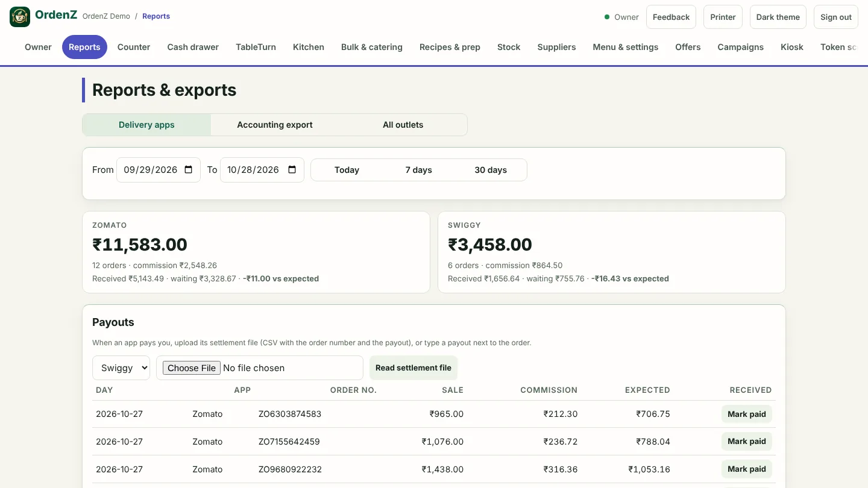Click the From date input field
Screen dimensions: 868x488
pyautogui.click(x=159, y=170)
